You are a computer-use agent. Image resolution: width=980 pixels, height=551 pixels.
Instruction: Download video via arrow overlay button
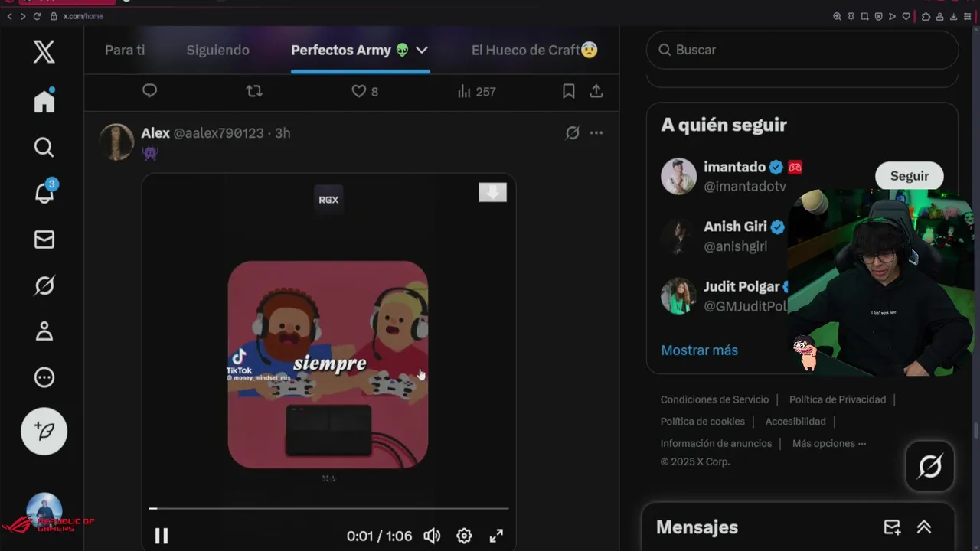(x=492, y=192)
